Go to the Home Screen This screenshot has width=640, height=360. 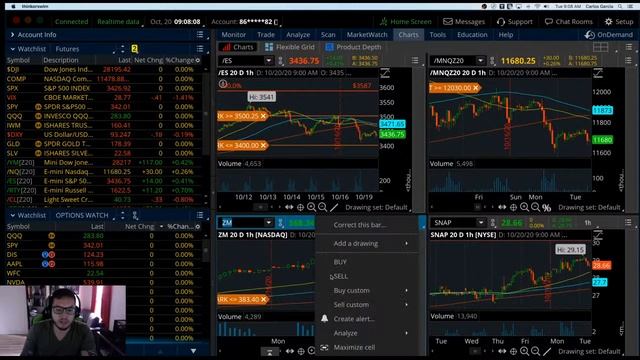405,22
